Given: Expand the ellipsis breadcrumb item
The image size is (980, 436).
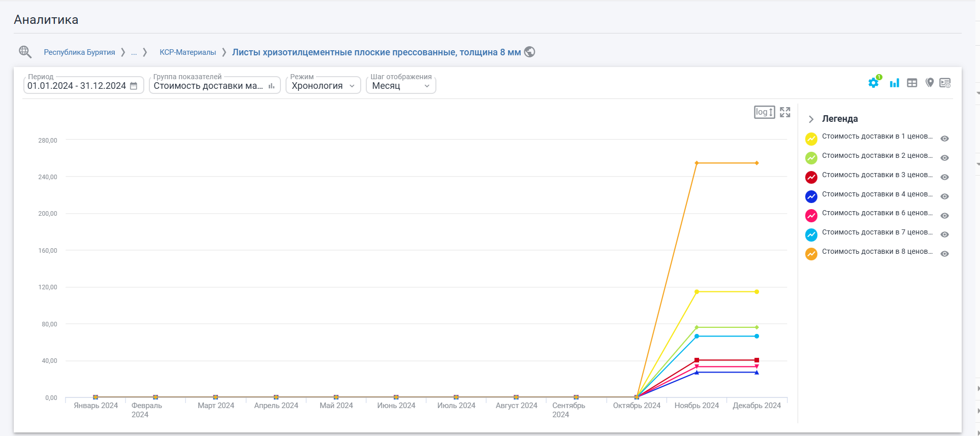Looking at the screenshot, I should pyautogui.click(x=134, y=52).
